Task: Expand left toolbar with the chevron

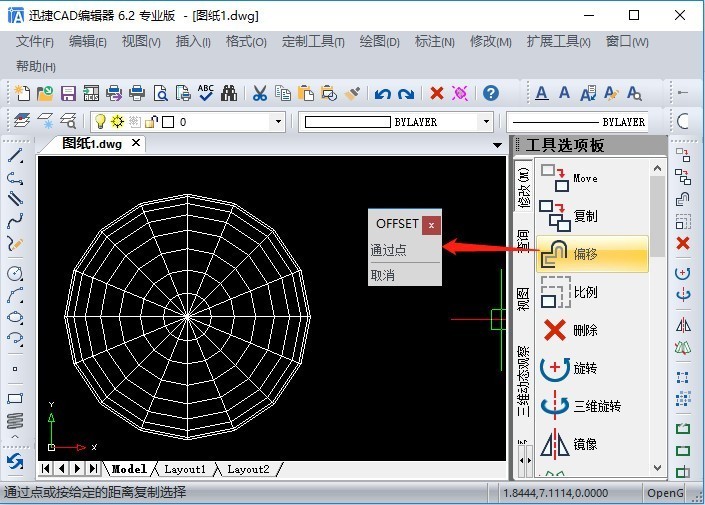Action: [x=15, y=436]
